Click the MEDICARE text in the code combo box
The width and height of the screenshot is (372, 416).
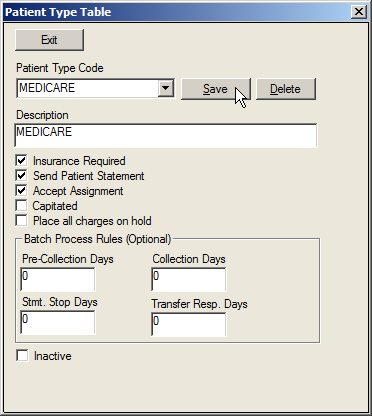point(47,88)
